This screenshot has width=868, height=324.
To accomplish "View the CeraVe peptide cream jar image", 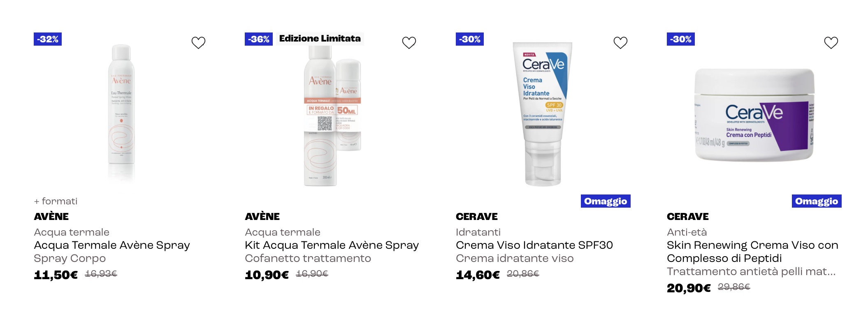I will (754, 115).
